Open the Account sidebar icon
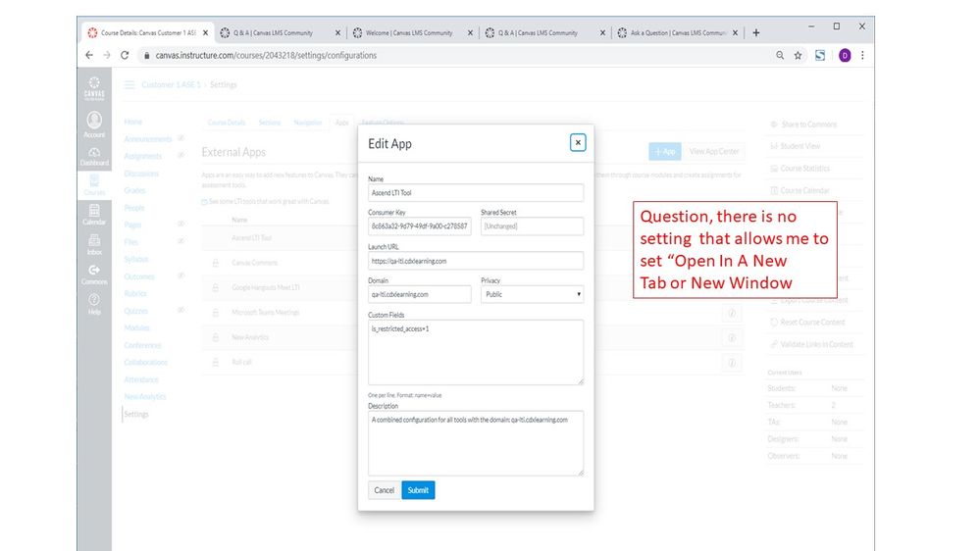This screenshot has width=980, height=551. [x=94, y=125]
